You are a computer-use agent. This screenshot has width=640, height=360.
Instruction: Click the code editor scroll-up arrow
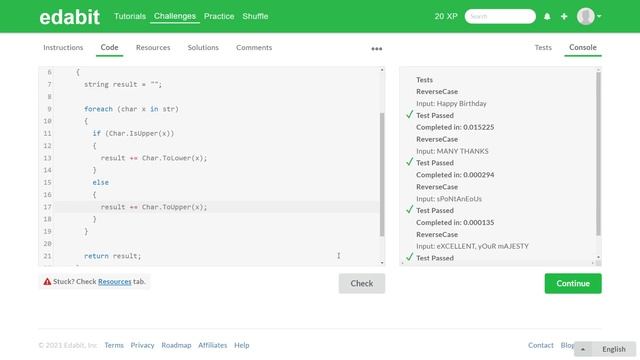pyautogui.click(x=382, y=70)
